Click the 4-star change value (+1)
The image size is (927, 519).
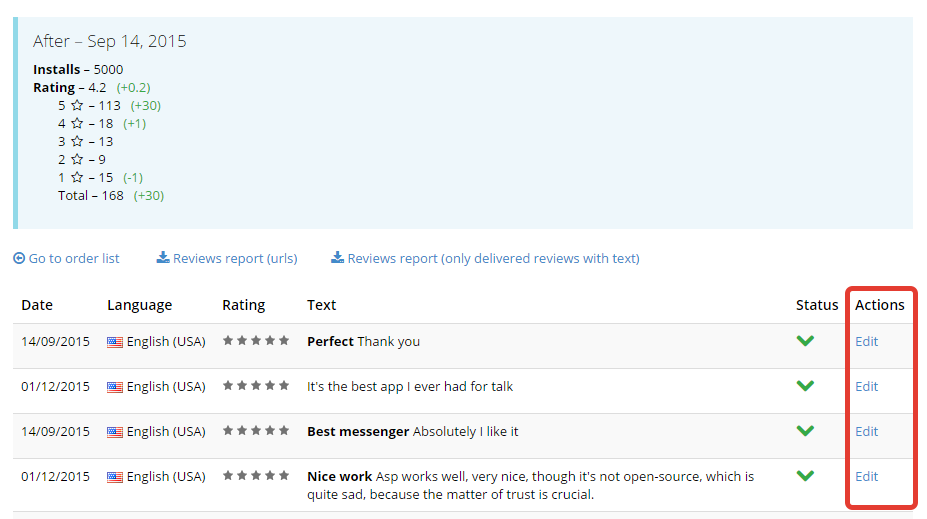(134, 124)
